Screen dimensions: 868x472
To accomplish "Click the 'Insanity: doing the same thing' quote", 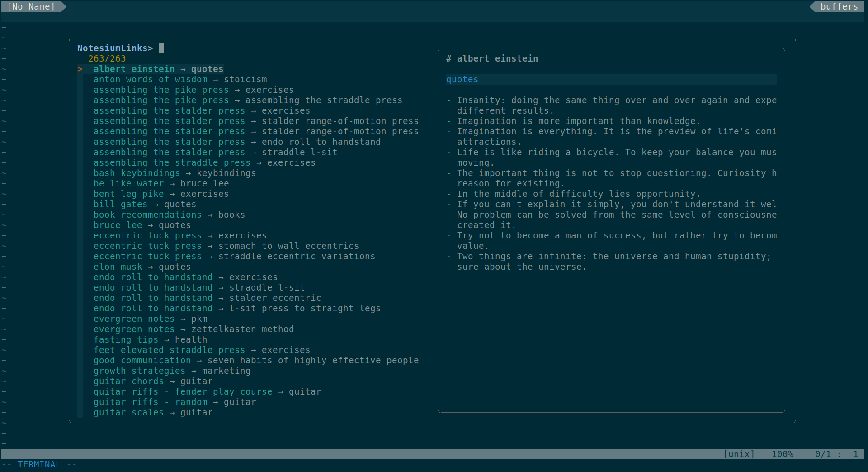I will 611,105.
